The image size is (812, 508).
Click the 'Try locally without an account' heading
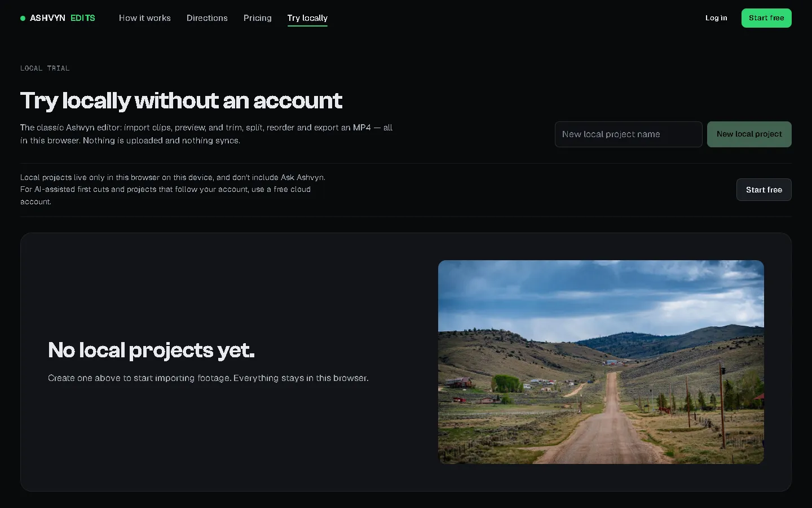click(x=181, y=100)
